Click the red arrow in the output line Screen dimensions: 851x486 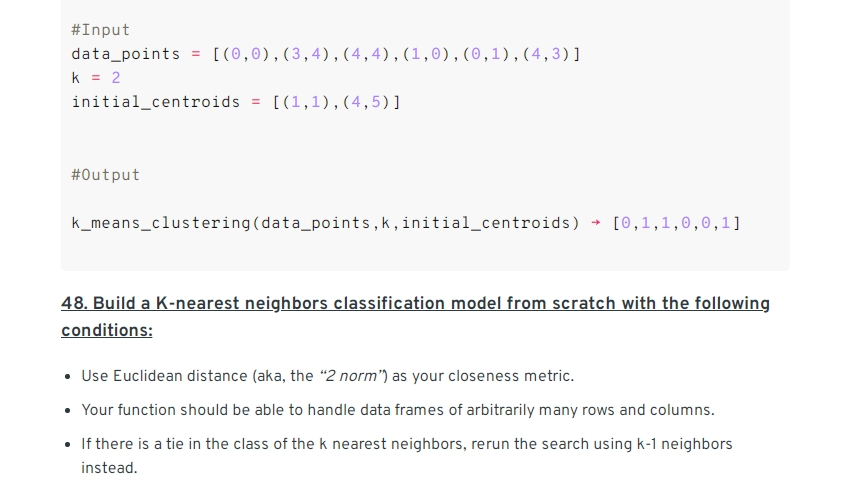[x=595, y=223]
